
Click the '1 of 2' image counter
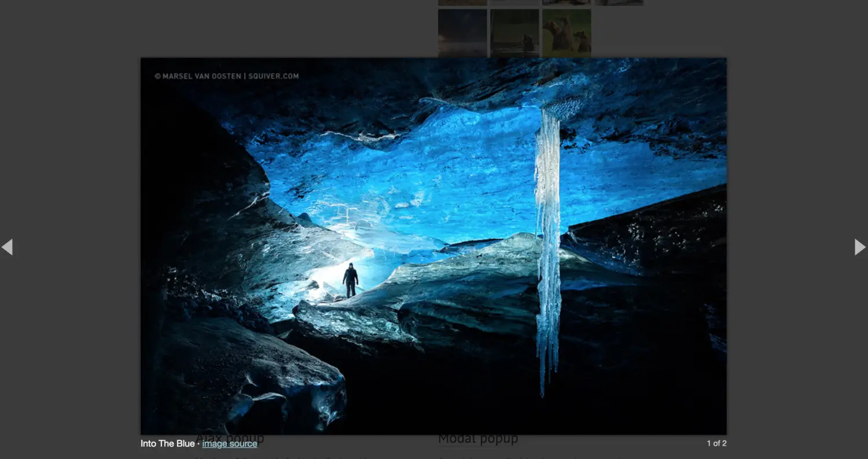pos(716,443)
